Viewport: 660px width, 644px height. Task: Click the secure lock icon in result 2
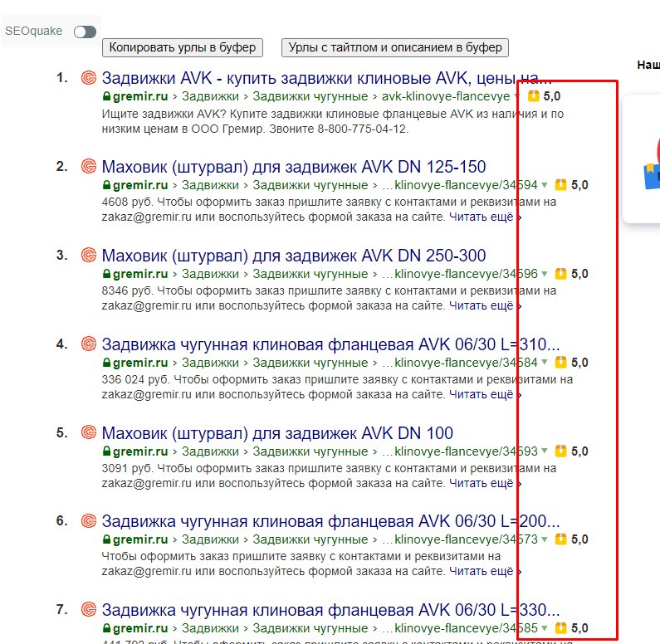(106, 185)
